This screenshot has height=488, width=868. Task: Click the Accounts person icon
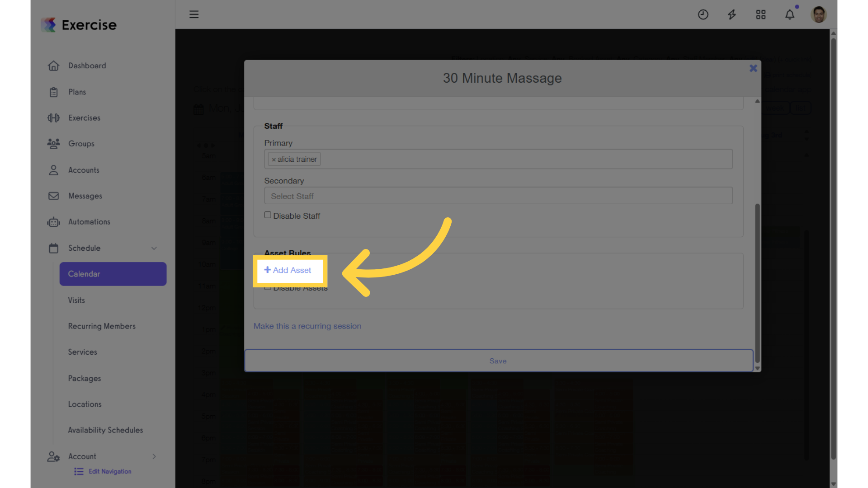(53, 170)
